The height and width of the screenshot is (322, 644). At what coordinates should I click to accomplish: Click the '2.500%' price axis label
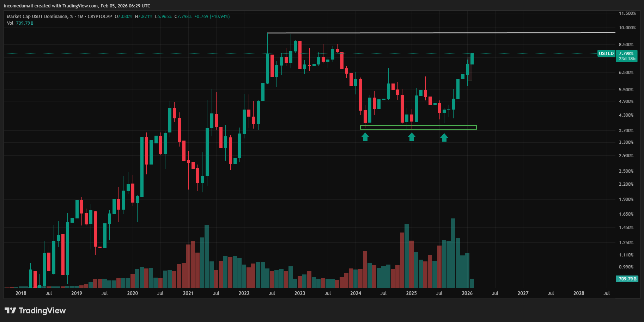[x=626, y=171]
